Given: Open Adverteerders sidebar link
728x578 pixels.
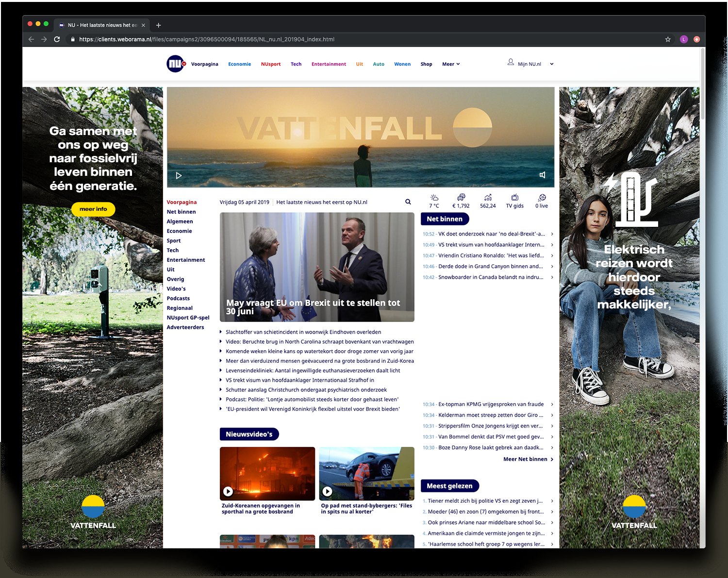Looking at the screenshot, I should [x=185, y=327].
